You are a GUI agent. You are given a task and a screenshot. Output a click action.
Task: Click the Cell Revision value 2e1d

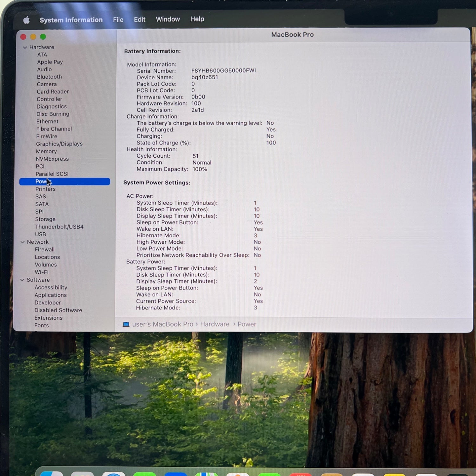[x=197, y=110]
